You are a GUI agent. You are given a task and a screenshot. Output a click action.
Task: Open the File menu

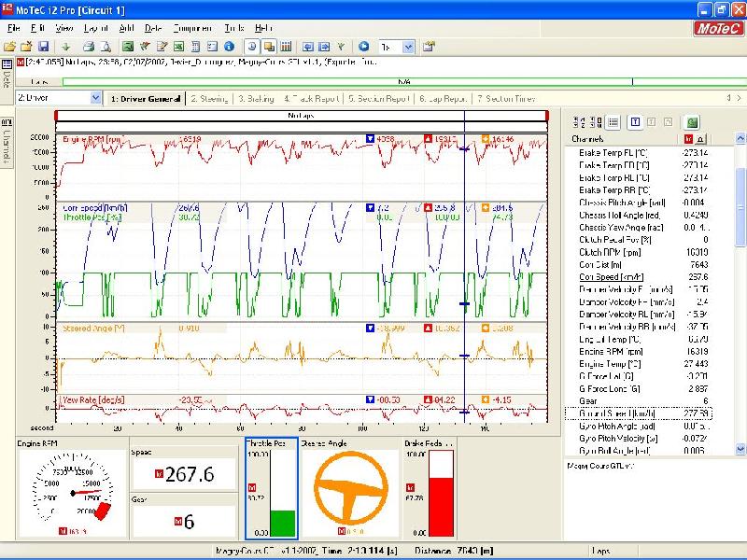point(13,28)
